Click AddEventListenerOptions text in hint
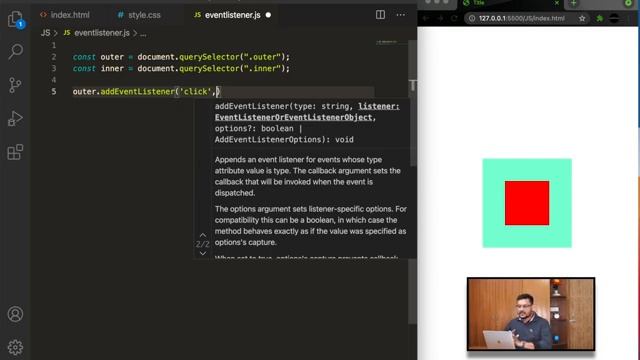Viewport: 640px width, 360px height. point(268,140)
